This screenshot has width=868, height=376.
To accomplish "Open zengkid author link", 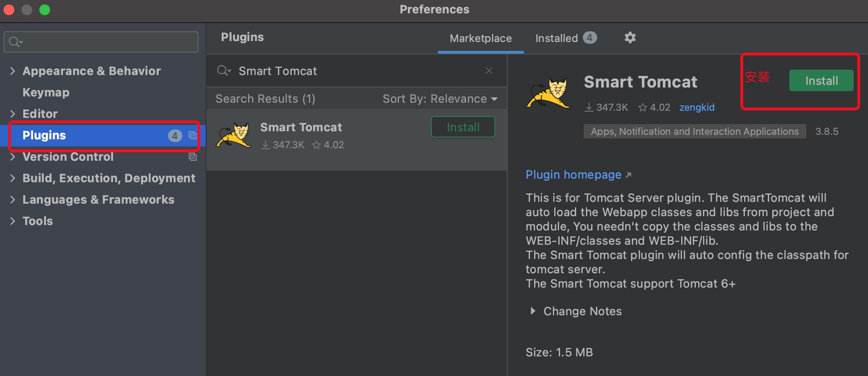I will (697, 107).
